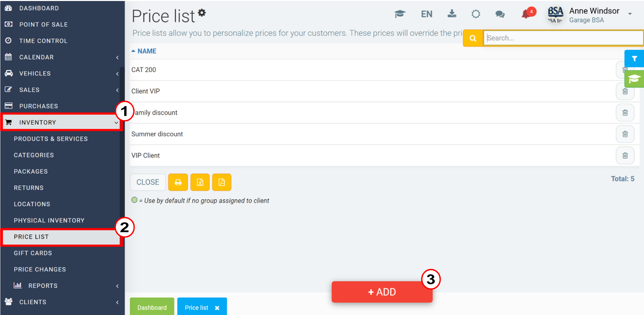This screenshot has width=644, height=315.
Task: Expand the Vehicles menu chevron
Action: point(117,74)
